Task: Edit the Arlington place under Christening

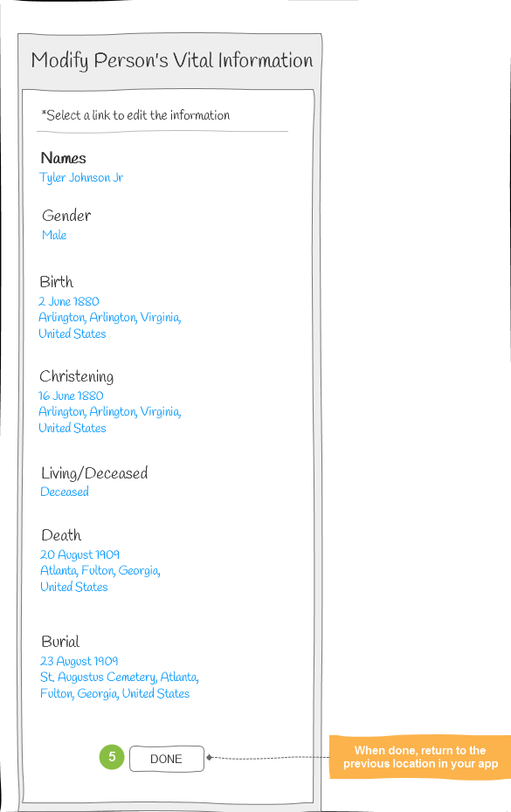Action: click(x=110, y=419)
